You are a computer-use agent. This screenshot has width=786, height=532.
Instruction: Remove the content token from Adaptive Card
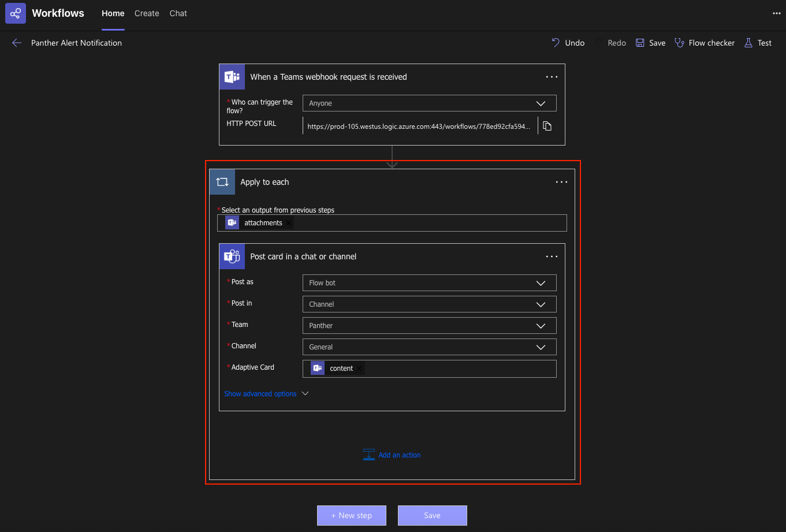[x=359, y=369]
